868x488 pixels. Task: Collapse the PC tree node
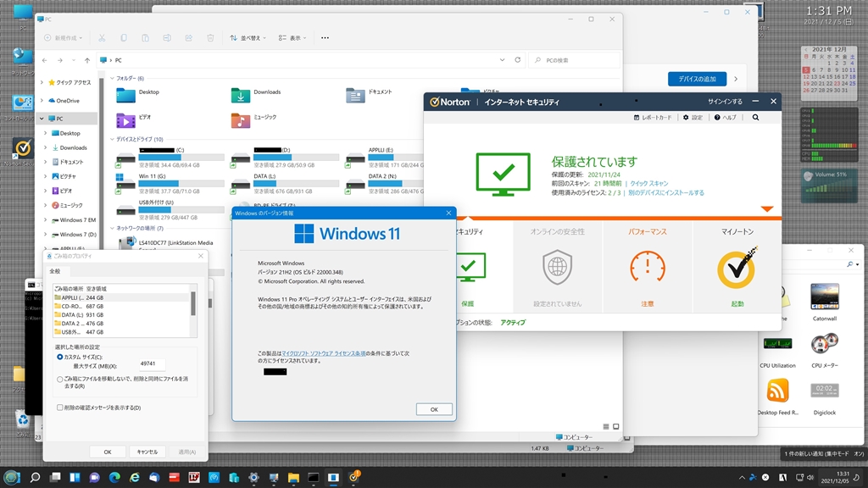point(42,119)
